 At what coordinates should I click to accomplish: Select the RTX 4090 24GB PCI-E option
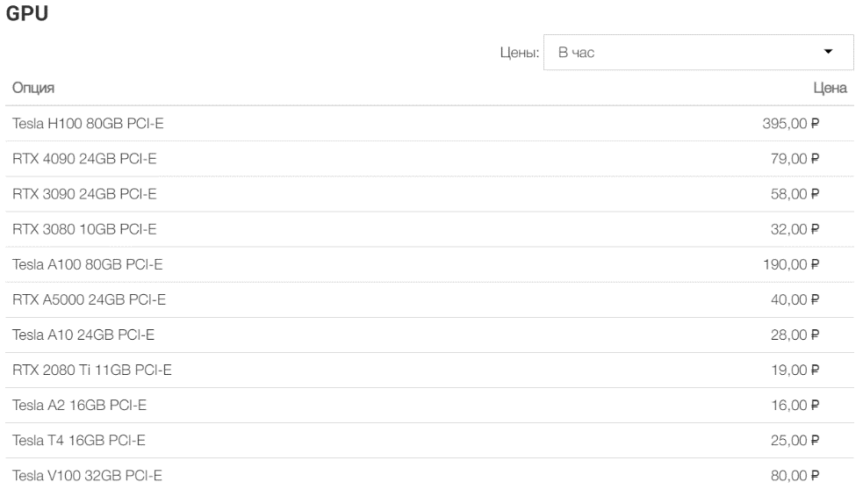point(84,159)
